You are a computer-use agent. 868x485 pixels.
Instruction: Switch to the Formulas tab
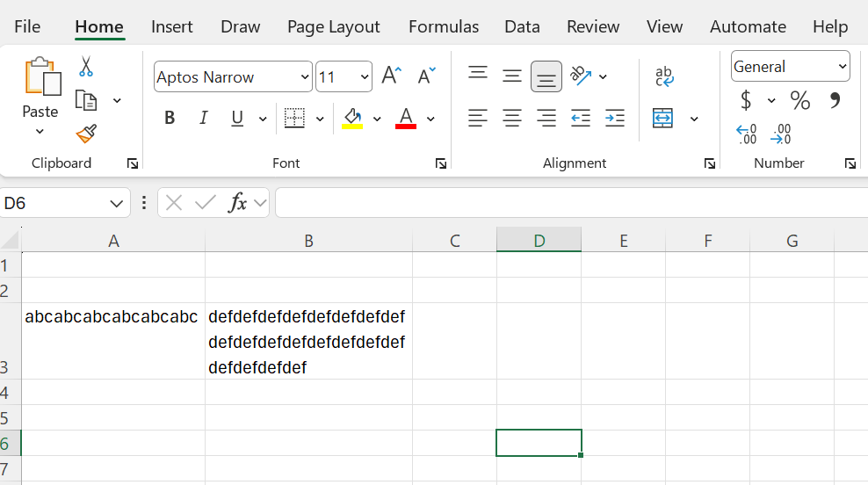[x=444, y=26]
